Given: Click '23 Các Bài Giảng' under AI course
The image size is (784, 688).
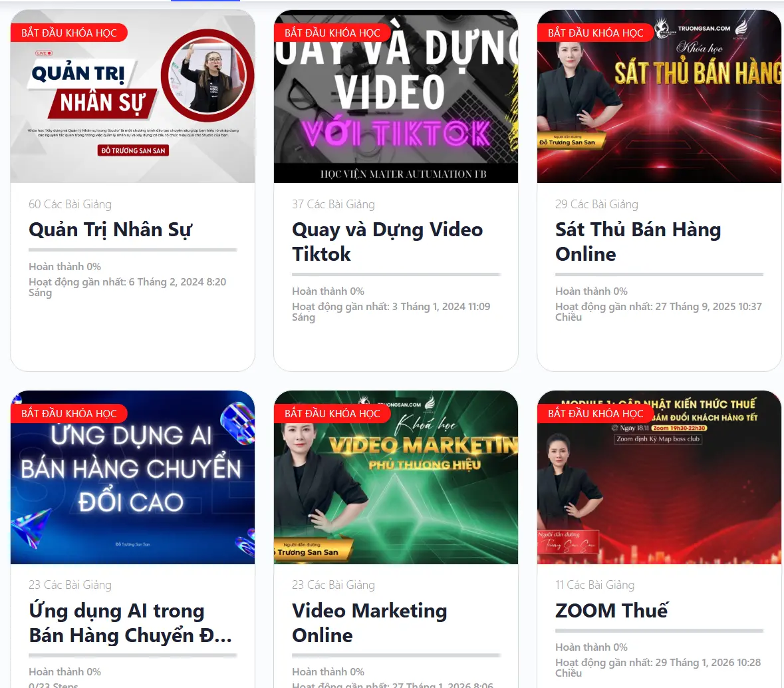Looking at the screenshot, I should point(70,585).
